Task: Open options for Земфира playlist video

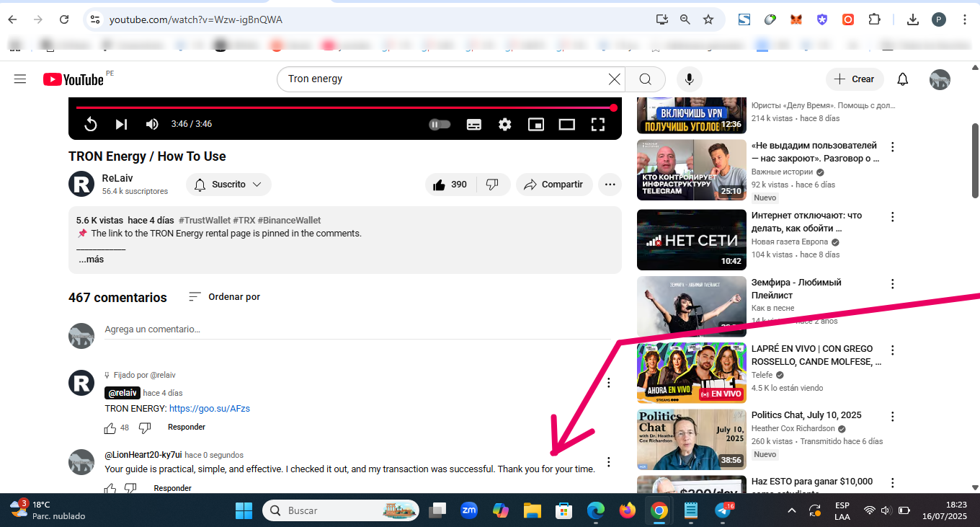Action: pyautogui.click(x=893, y=284)
